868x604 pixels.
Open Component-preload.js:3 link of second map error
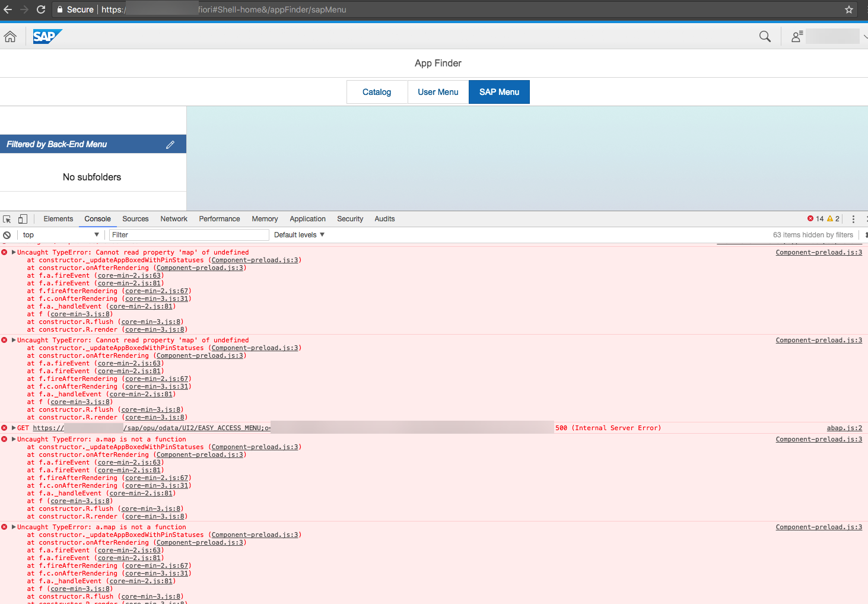click(819, 340)
